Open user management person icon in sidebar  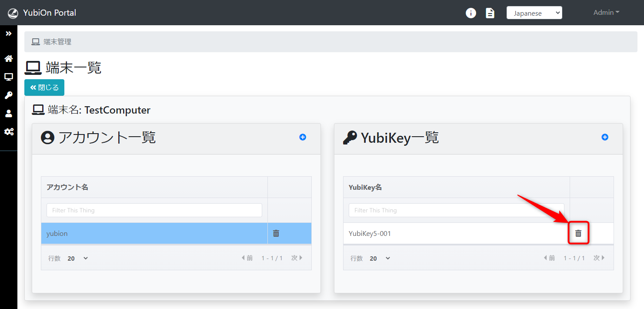(x=8, y=114)
